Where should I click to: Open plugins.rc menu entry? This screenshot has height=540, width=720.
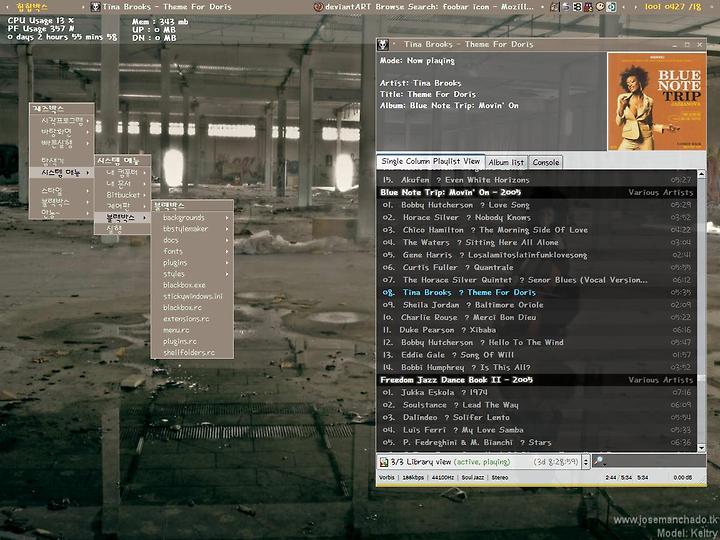pyautogui.click(x=192, y=341)
